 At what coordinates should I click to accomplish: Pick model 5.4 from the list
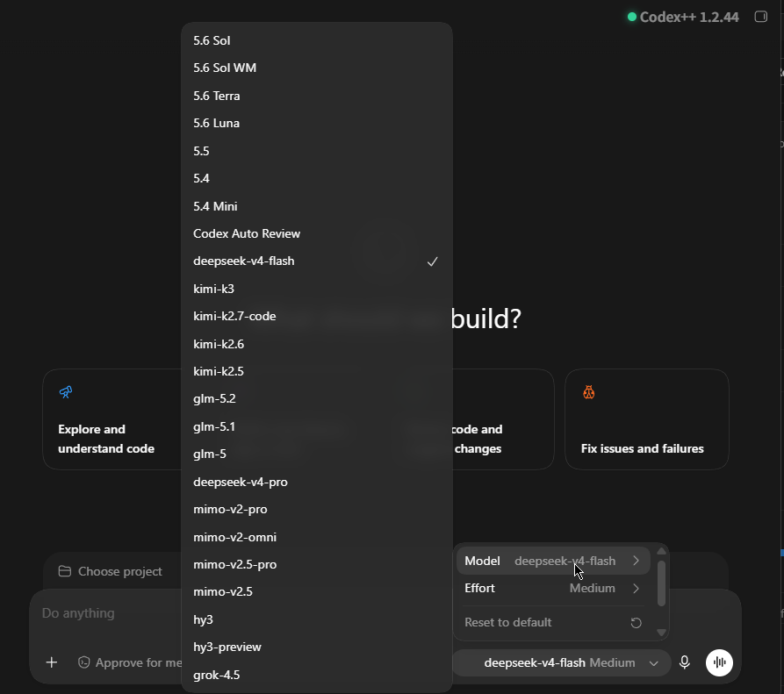click(317, 178)
